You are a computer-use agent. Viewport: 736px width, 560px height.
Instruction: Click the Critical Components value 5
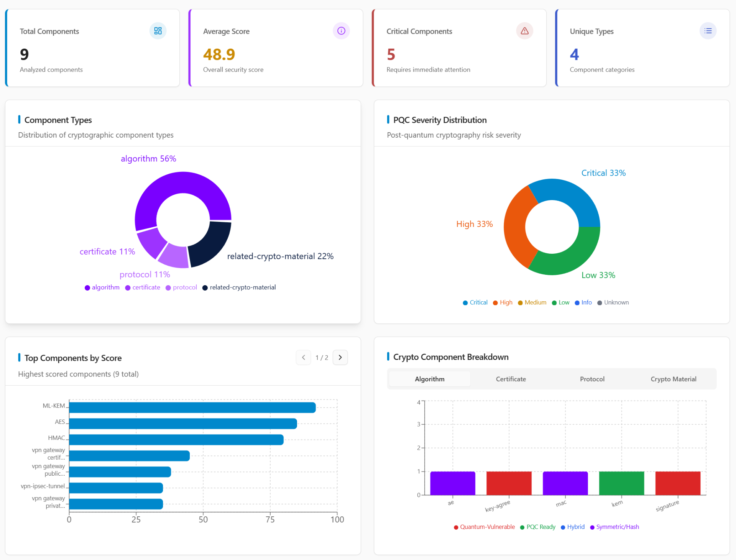point(391,54)
